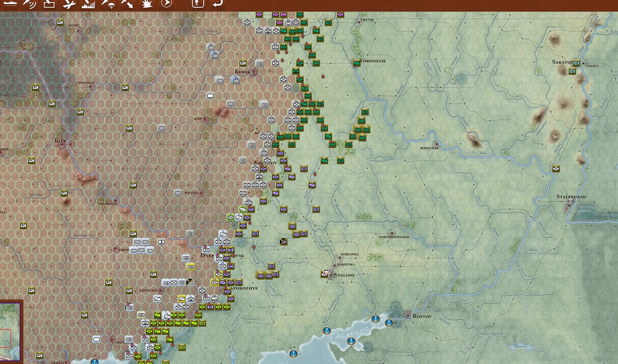The height and width of the screenshot is (364, 618).
Task: Select the naval ship mode icon
Action: coord(10,3)
